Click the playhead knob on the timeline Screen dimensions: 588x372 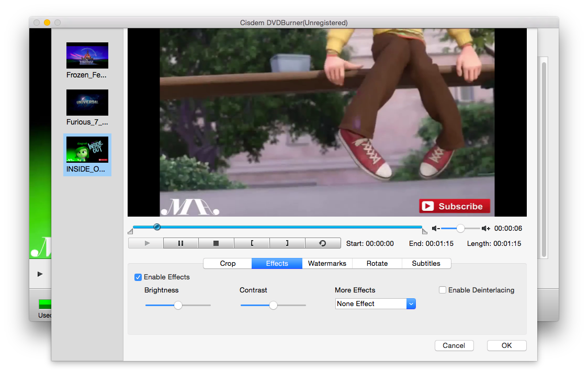pyautogui.click(x=157, y=227)
